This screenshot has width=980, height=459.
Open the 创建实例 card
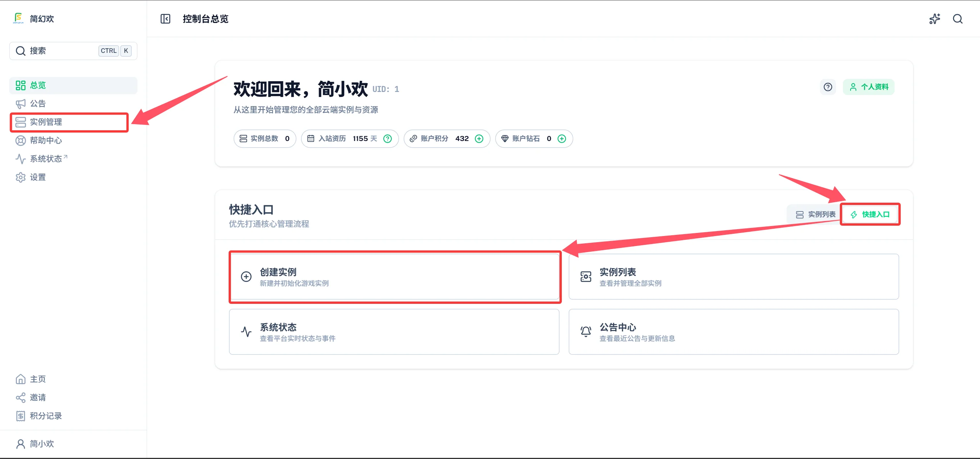point(394,277)
